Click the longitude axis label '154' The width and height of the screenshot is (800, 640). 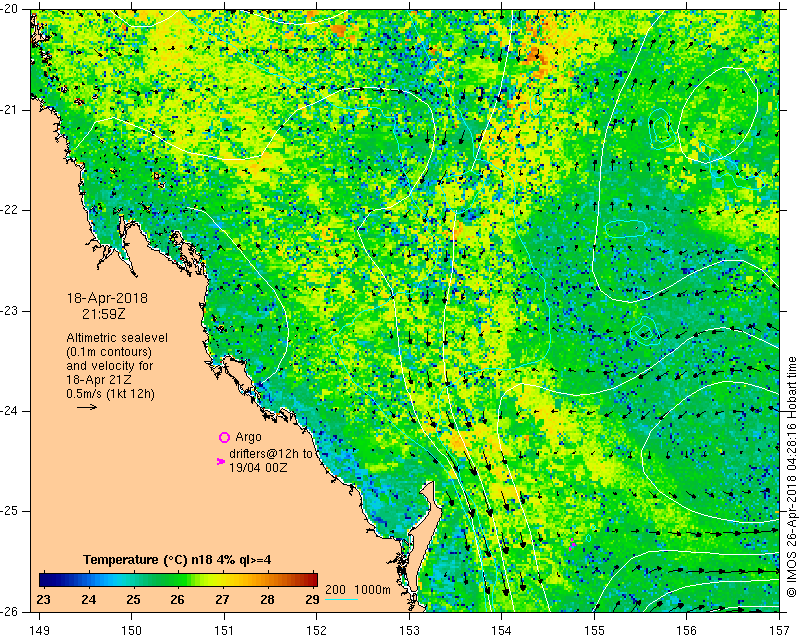[502, 631]
